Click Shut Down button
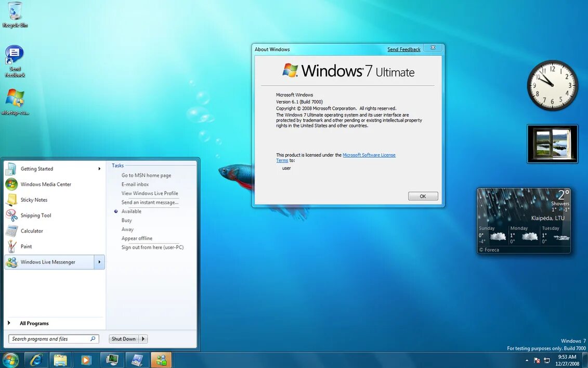Image resolution: width=588 pixels, height=368 pixels. [124, 339]
